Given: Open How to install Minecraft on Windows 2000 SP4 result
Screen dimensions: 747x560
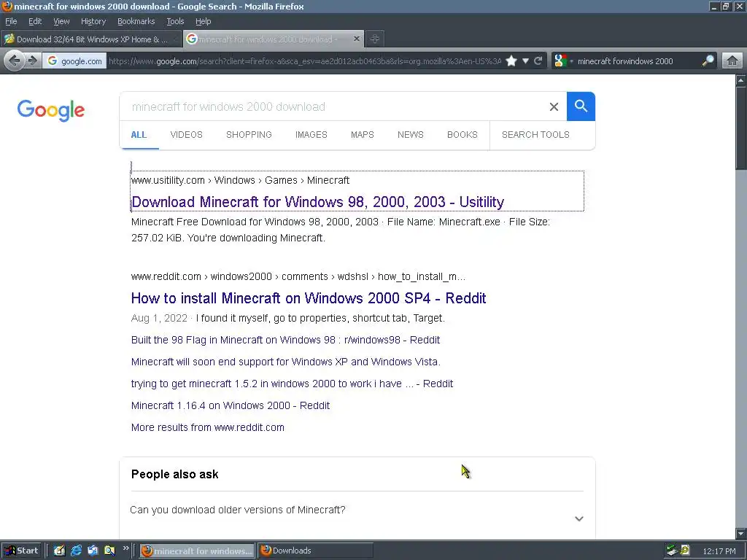Looking at the screenshot, I should click(309, 298).
